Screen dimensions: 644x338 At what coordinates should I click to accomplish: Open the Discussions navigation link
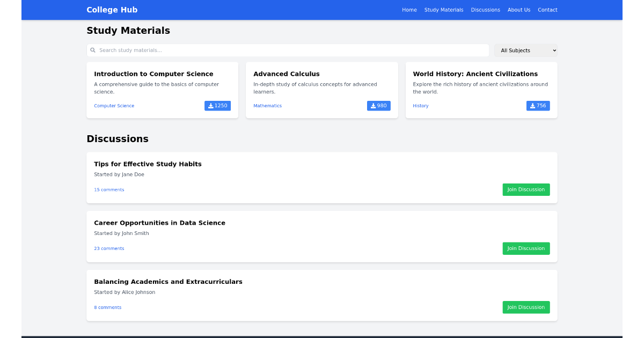coord(486,10)
